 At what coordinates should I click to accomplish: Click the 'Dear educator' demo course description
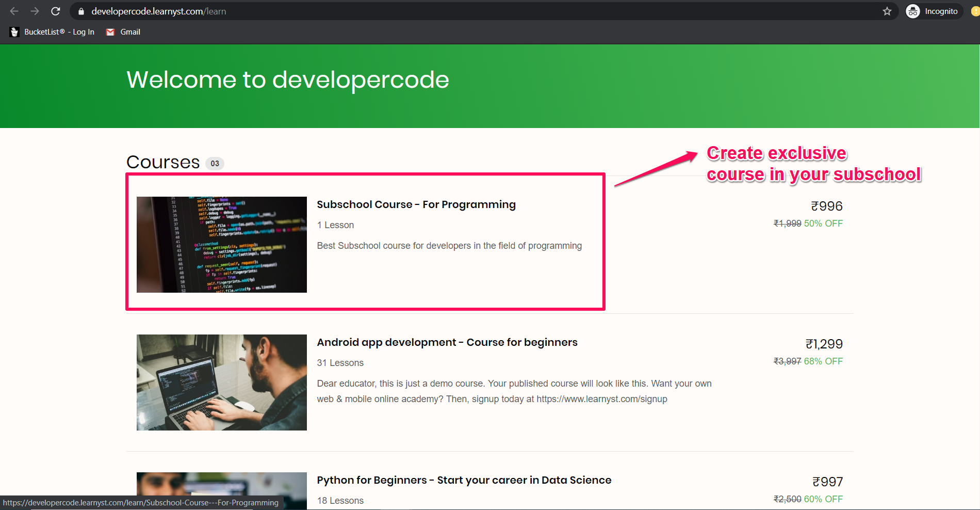tap(514, 391)
